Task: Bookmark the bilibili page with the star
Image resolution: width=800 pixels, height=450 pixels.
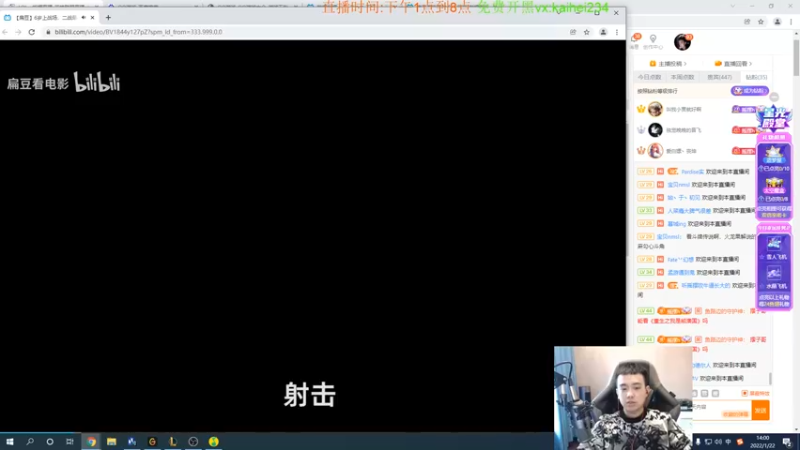Action: 587,32
